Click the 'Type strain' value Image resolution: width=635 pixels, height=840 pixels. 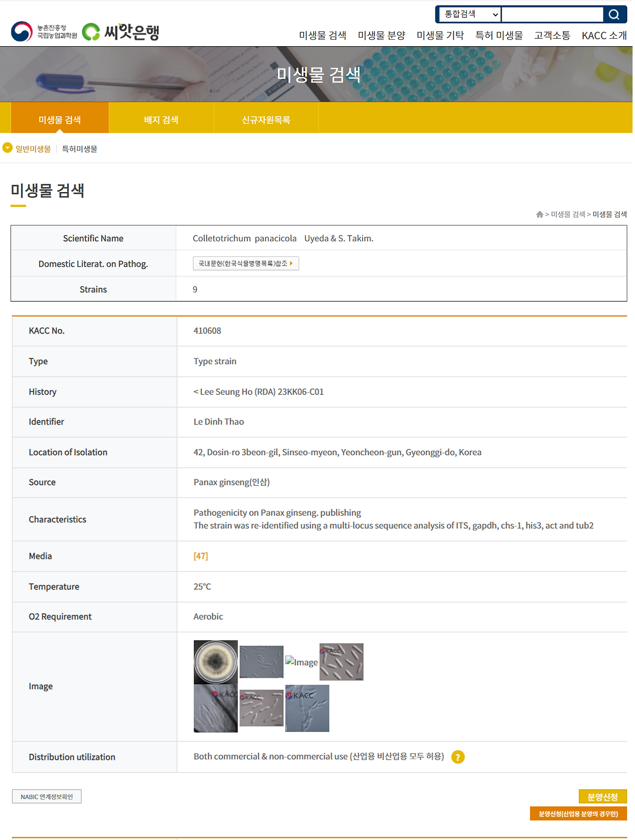215,361
